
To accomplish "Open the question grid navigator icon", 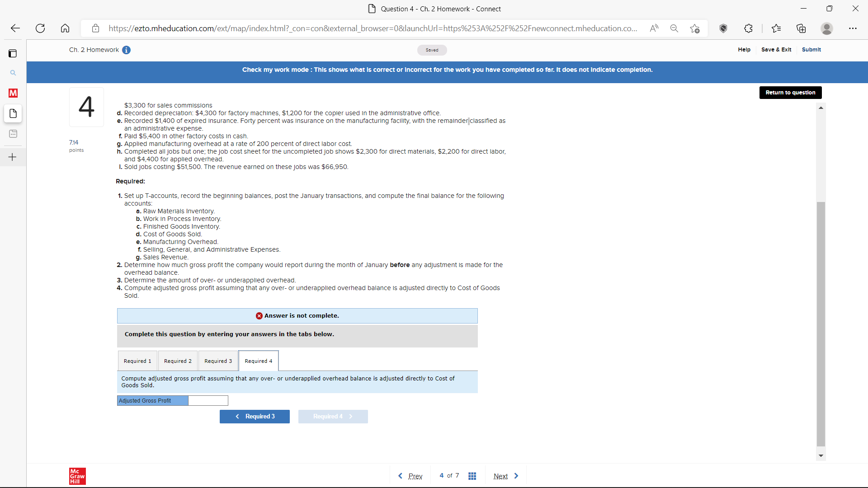I will click(x=472, y=476).
